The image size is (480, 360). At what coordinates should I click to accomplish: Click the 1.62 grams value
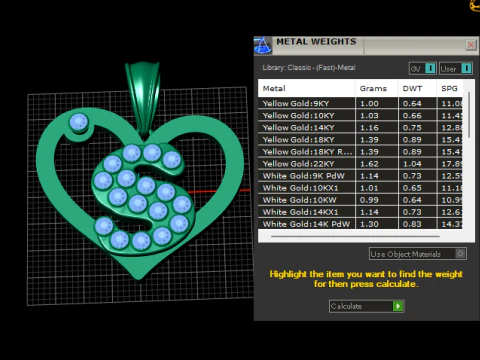[369, 164]
